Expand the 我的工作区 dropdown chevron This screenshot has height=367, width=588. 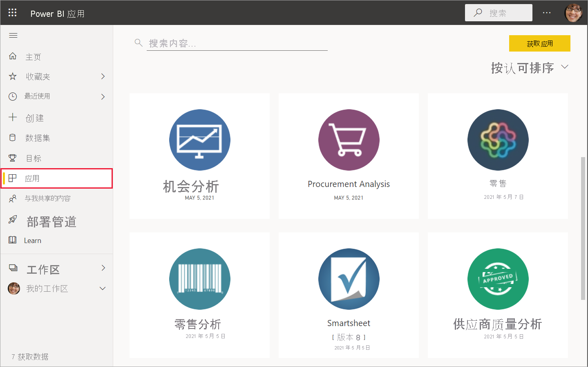pyautogui.click(x=103, y=288)
